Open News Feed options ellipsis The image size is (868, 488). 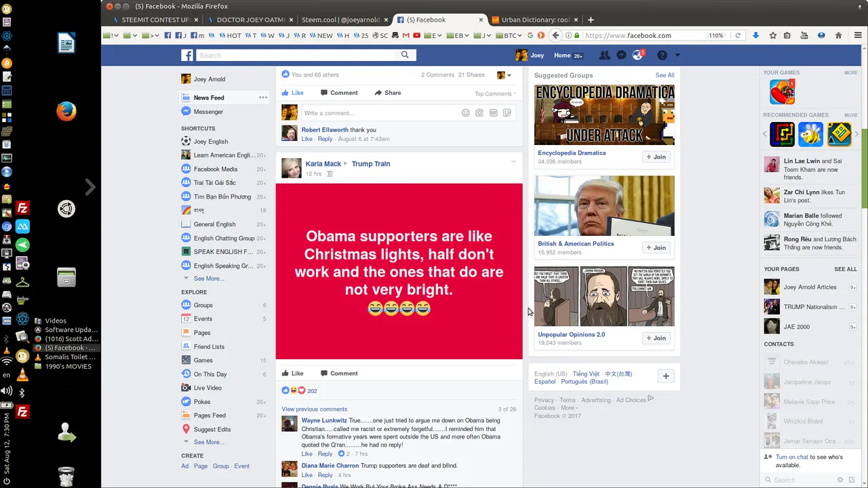[x=263, y=98]
